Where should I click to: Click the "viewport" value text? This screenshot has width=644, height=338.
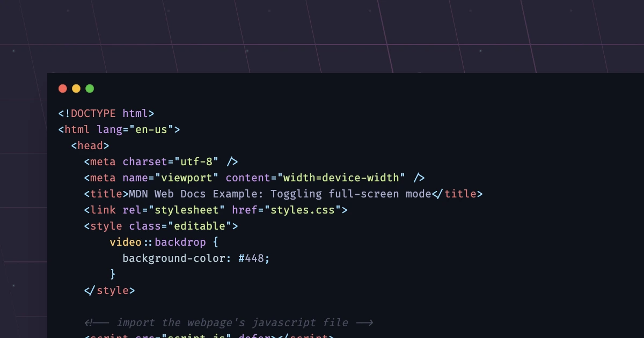pos(187,178)
